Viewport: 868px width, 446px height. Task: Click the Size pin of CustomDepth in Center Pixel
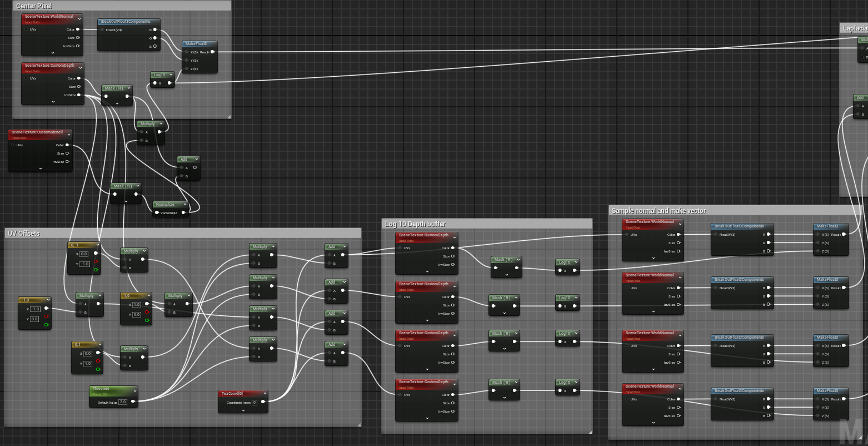point(78,87)
